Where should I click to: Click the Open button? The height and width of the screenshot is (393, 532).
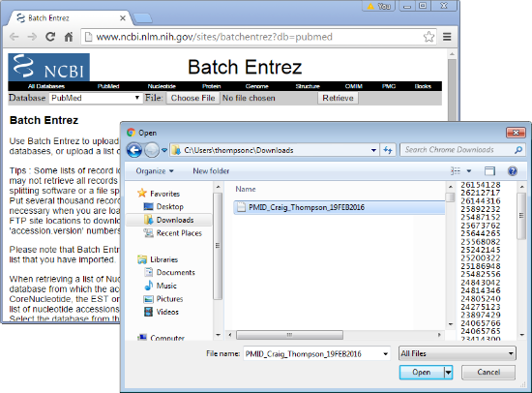422,373
